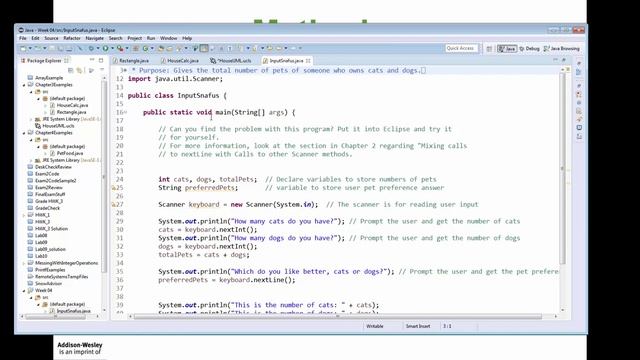Screen dimensions: 640x360
Task: Select the Java perspective button
Action: click(507, 49)
